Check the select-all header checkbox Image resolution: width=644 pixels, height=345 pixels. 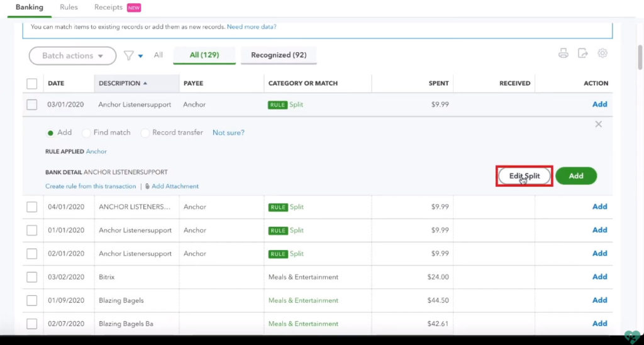point(32,84)
